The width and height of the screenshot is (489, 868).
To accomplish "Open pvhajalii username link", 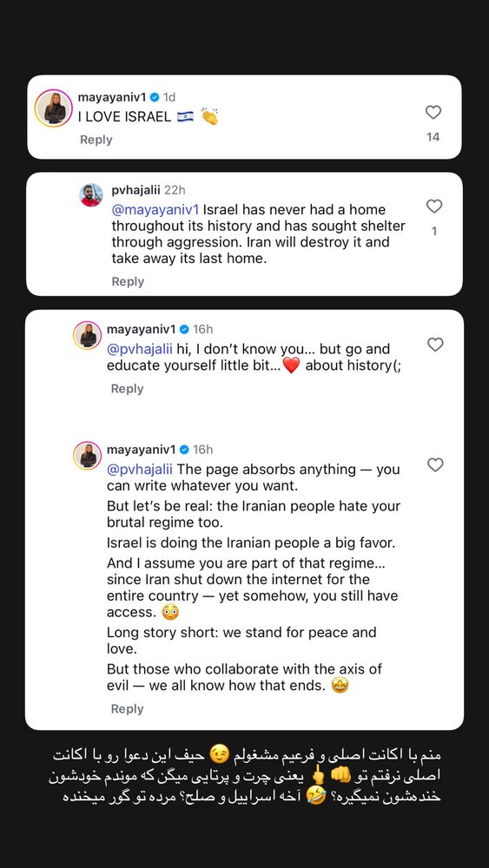I will 135,190.
